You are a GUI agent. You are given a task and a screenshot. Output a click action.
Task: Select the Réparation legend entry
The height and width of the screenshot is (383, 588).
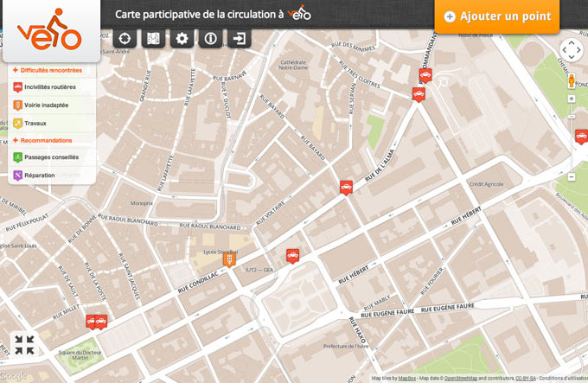(x=39, y=176)
